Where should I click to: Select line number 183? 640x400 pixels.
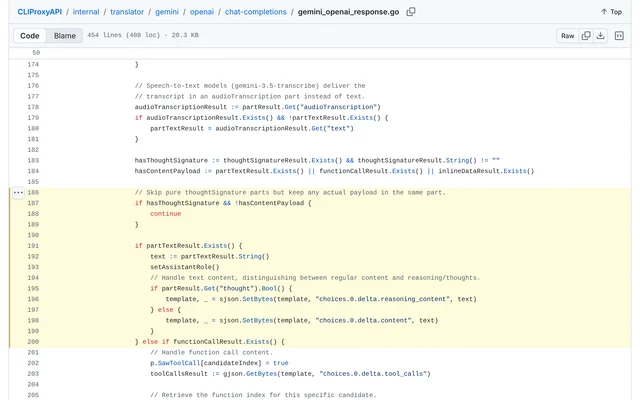[x=33, y=160]
